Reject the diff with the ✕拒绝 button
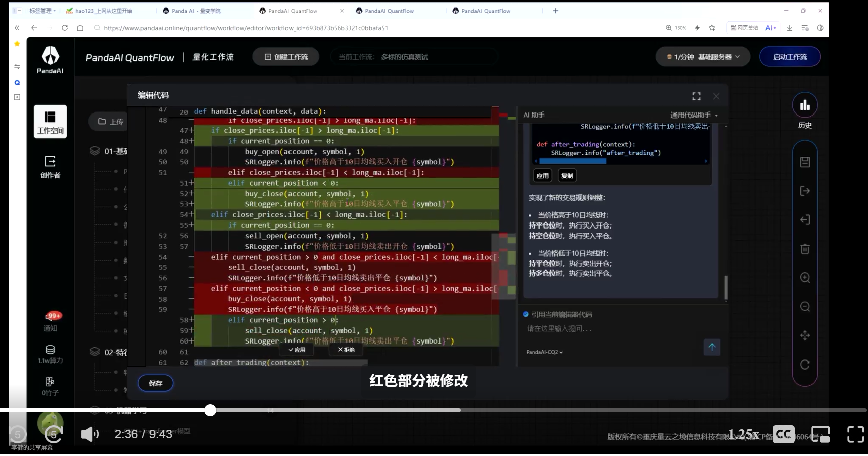 point(346,350)
